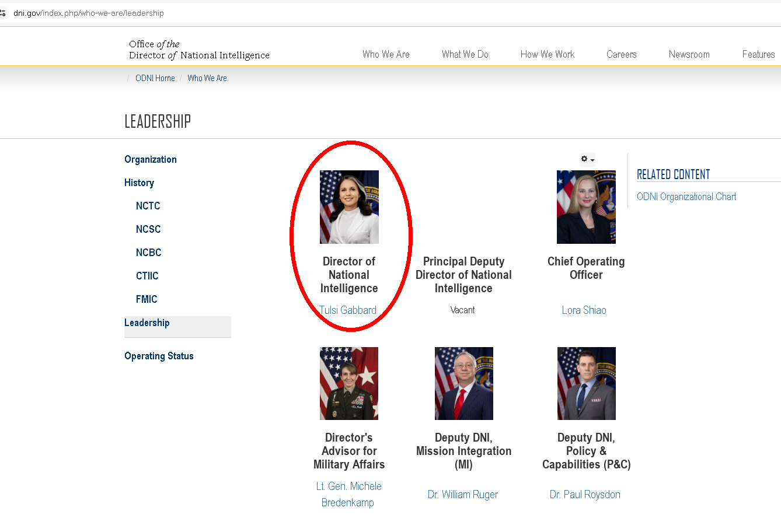This screenshot has height=532, width=781.
Task: Open the Careers menu
Action: point(622,54)
